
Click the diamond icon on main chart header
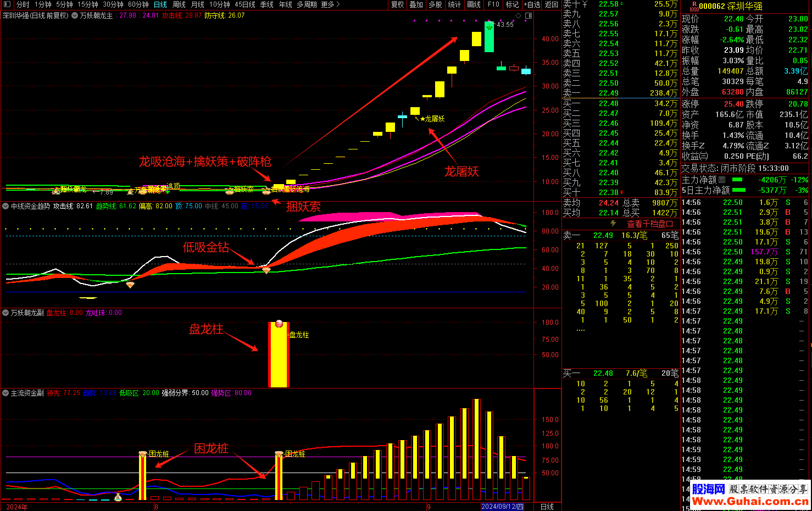[518, 16]
